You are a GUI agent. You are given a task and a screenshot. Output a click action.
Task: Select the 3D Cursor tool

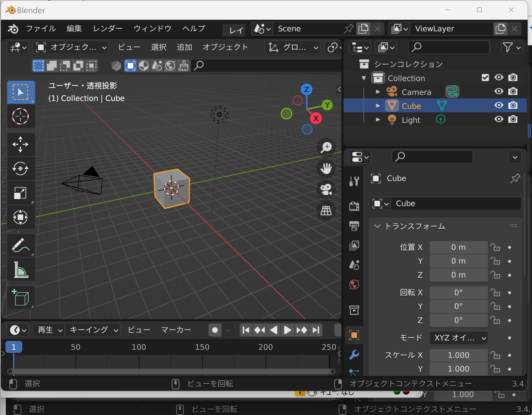(20, 117)
